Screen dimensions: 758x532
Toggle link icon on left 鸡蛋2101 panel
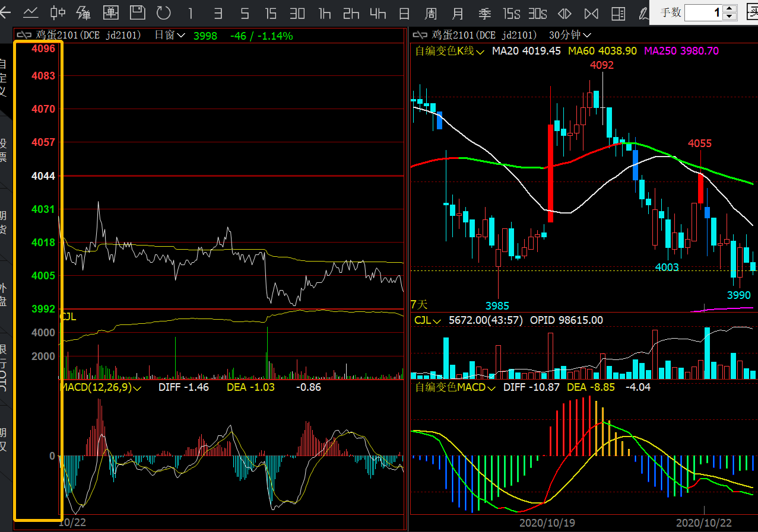pyautogui.click(x=25, y=36)
